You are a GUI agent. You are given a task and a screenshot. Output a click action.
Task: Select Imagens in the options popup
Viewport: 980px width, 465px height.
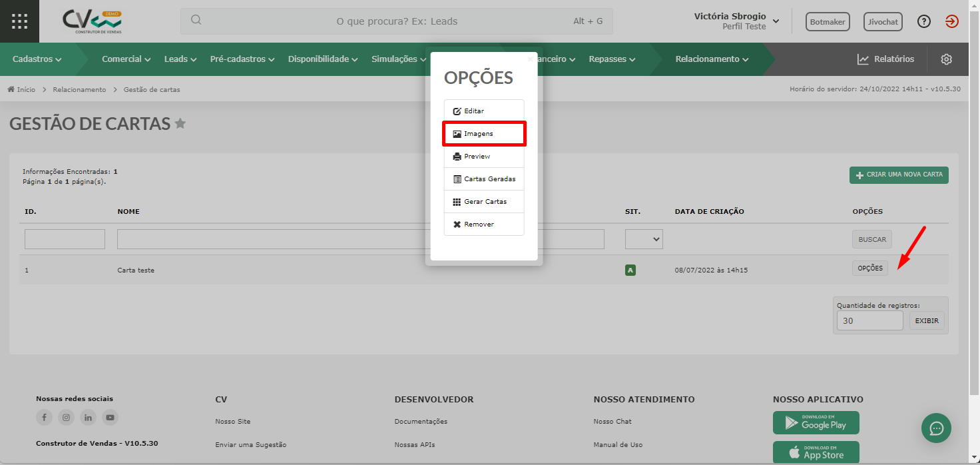(x=484, y=134)
